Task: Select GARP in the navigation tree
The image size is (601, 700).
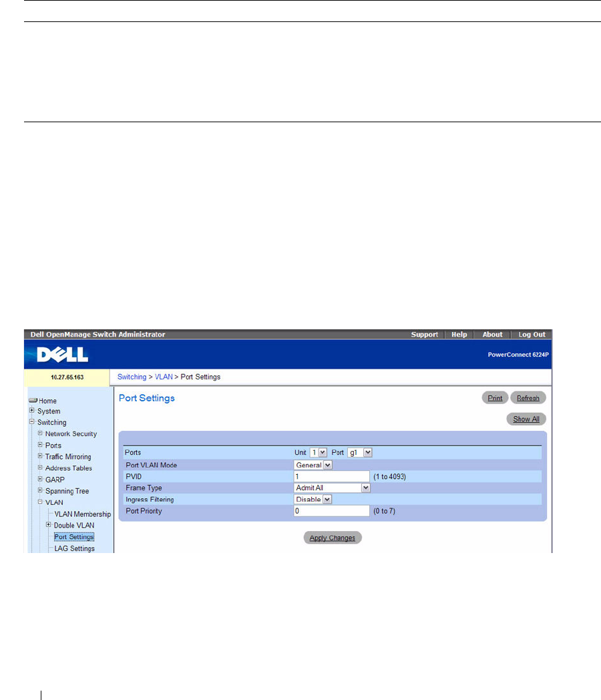Action: coord(55,480)
